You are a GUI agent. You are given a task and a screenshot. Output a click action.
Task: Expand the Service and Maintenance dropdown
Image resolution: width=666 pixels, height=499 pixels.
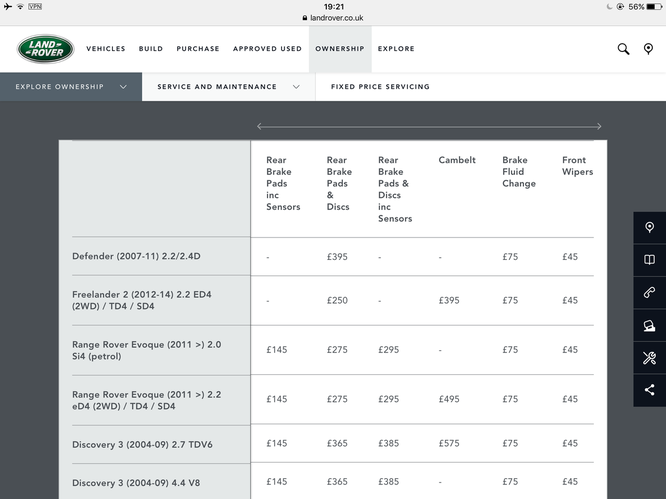pos(229,87)
